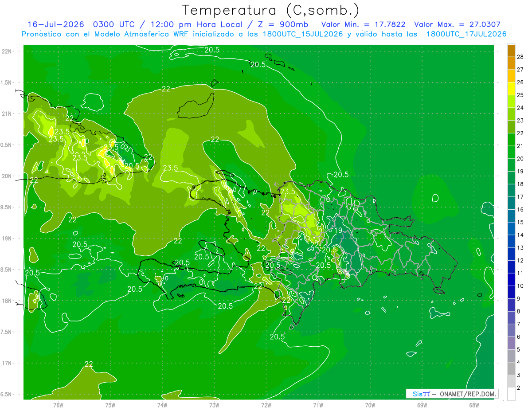Click the blue legend swatch between 13 and 14
The width and height of the screenshot is (532, 411).
pyautogui.click(x=511, y=242)
